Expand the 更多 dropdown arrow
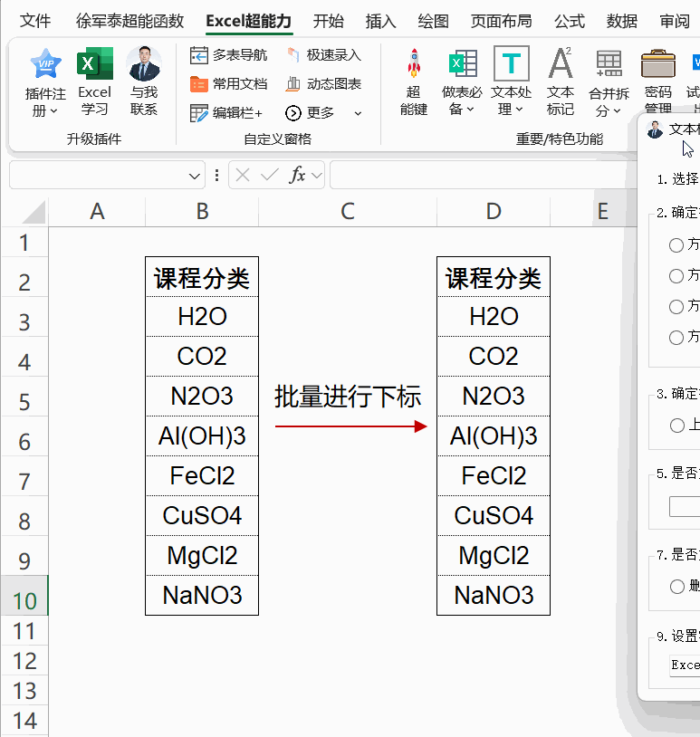 pyautogui.click(x=358, y=114)
